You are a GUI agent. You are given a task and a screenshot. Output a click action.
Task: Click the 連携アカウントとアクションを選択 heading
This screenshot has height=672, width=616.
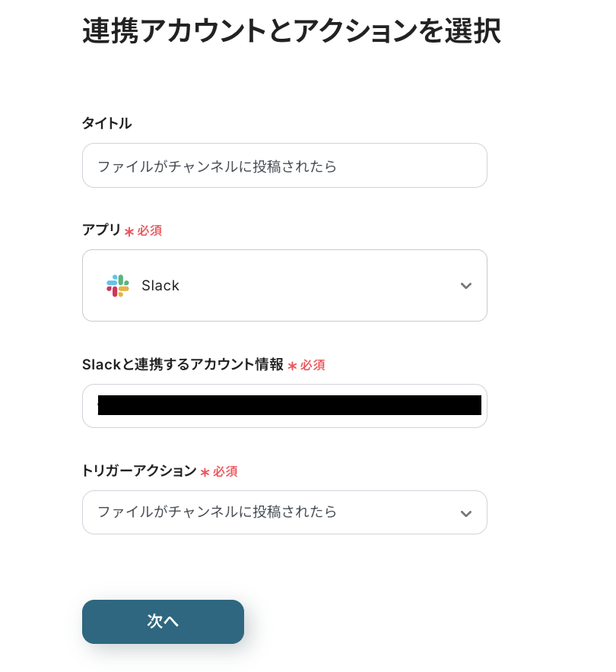(291, 32)
